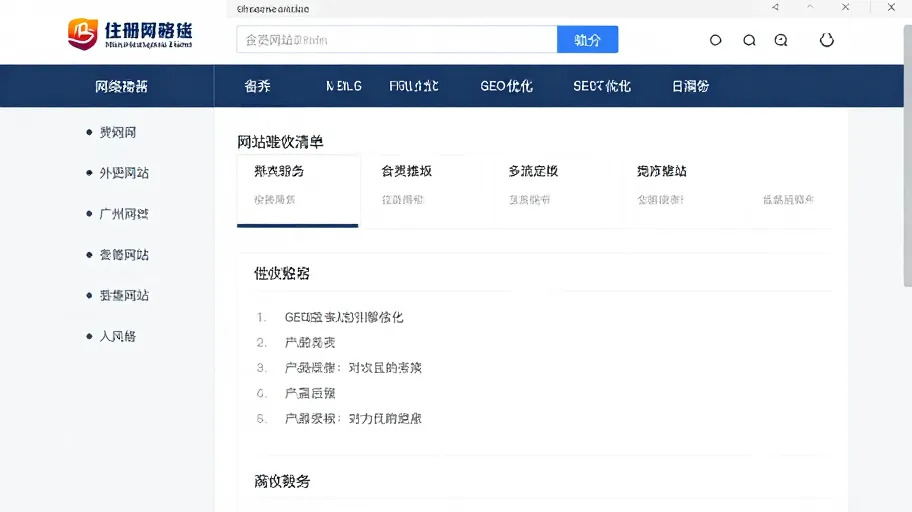The image size is (912, 512).
Task: Open the sidebar link beginning with 广州
Action: point(124,214)
